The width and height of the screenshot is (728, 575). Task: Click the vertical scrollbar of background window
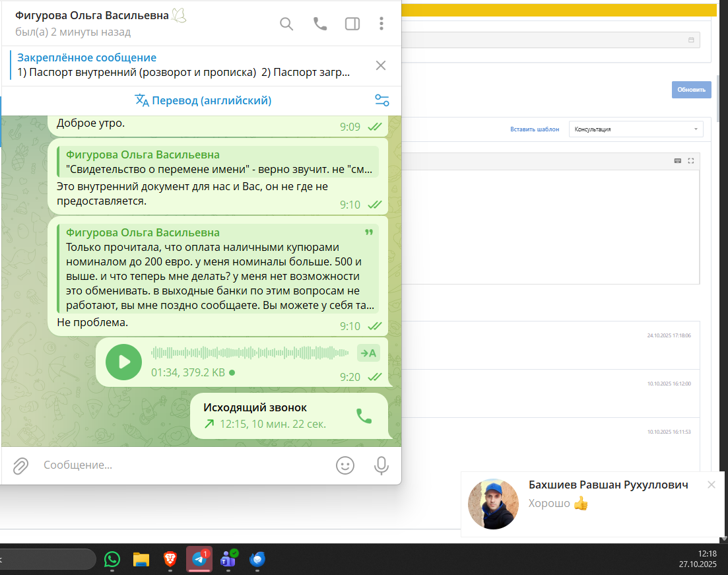click(x=719, y=98)
